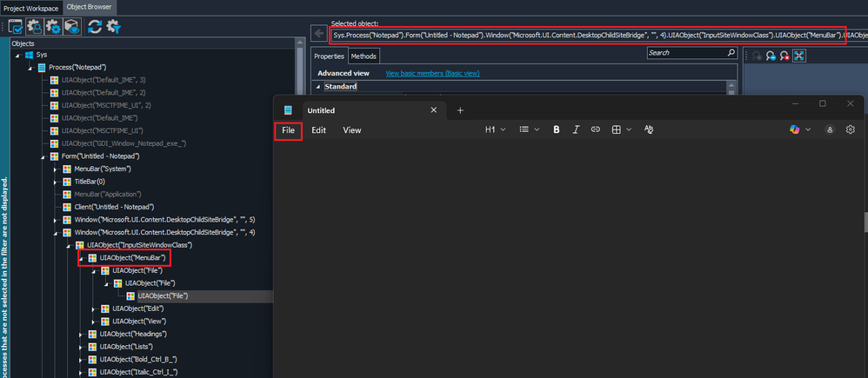Open the dropdown arrow beside the list icon

[x=537, y=129]
